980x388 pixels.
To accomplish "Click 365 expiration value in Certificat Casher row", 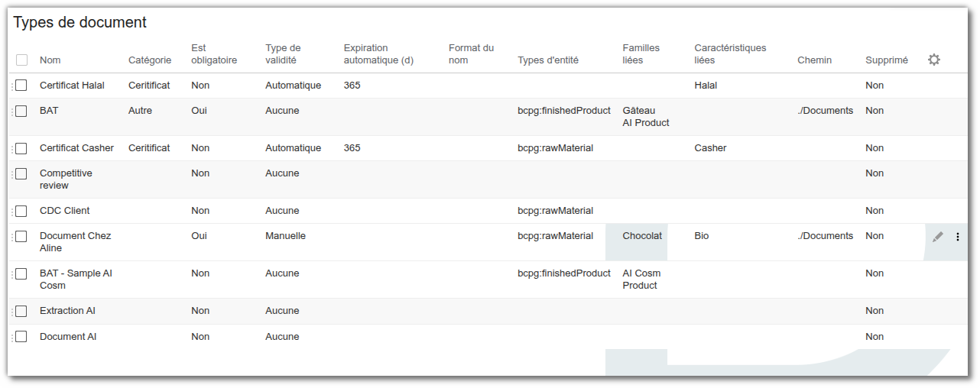I will [352, 148].
